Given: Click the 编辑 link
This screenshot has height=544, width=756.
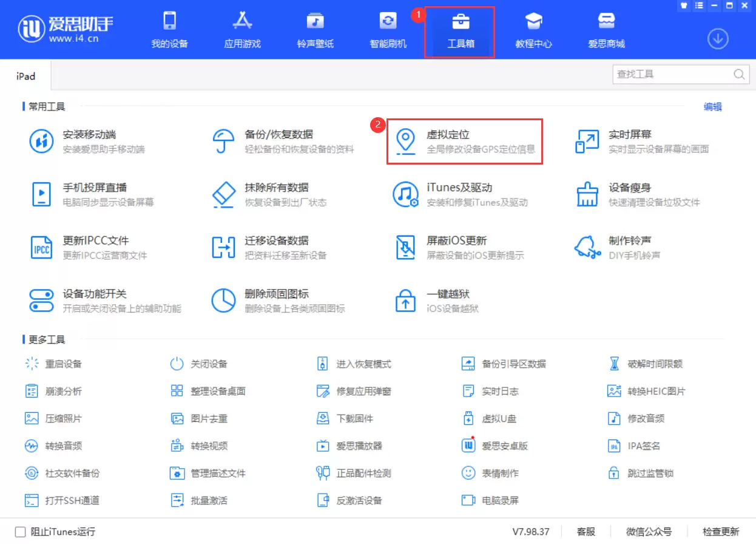Looking at the screenshot, I should point(712,107).
